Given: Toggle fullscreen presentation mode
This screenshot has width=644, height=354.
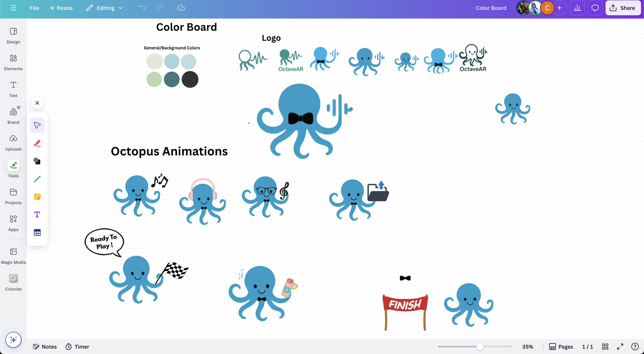Looking at the screenshot, I should pyautogui.click(x=620, y=347).
